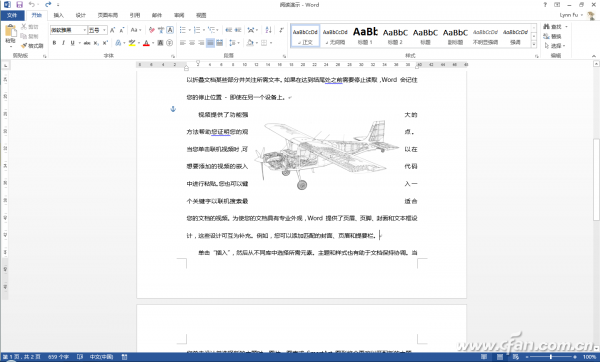This screenshot has width=600, height=362.
Task: Toggle Italic formatting
Action: [63, 43]
